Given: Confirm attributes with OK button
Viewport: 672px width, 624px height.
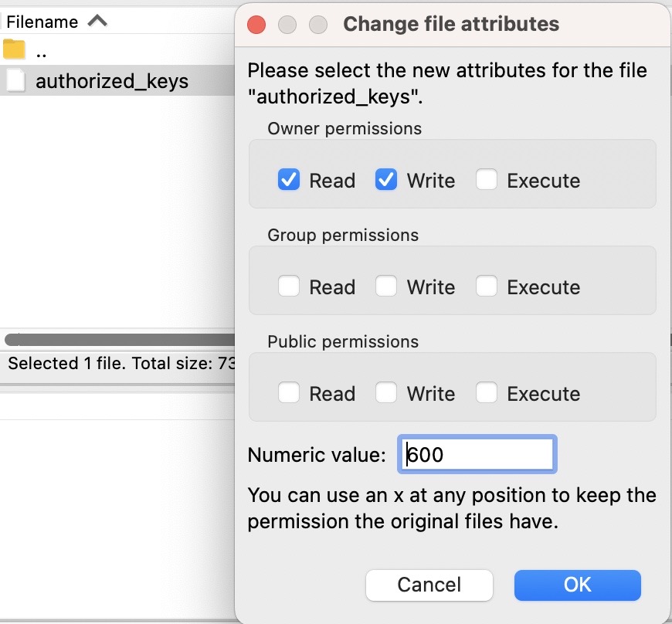Looking at the screenshot, I should point(577,585).
